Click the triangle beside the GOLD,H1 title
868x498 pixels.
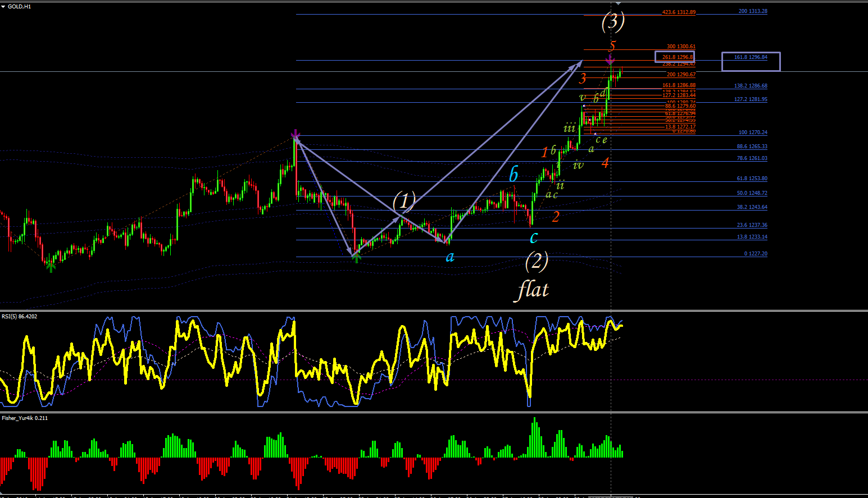click(x=3, y=7)
